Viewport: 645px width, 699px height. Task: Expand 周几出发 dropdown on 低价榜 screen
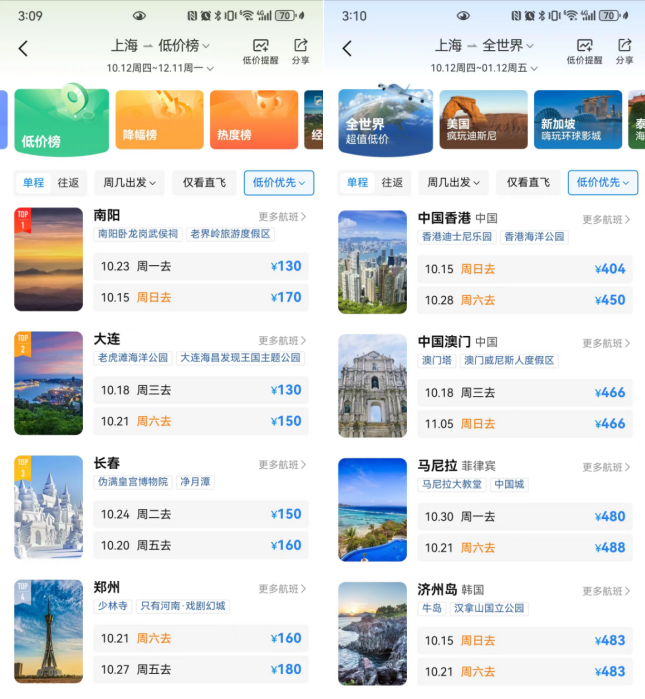coord(129,183)
